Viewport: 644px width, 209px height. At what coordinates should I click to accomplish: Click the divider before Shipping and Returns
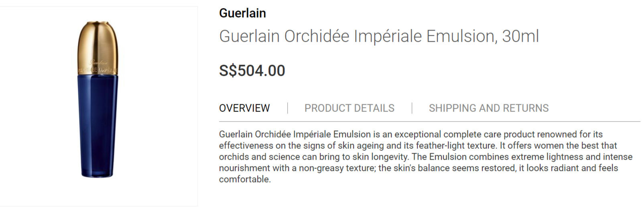point(412,108)
